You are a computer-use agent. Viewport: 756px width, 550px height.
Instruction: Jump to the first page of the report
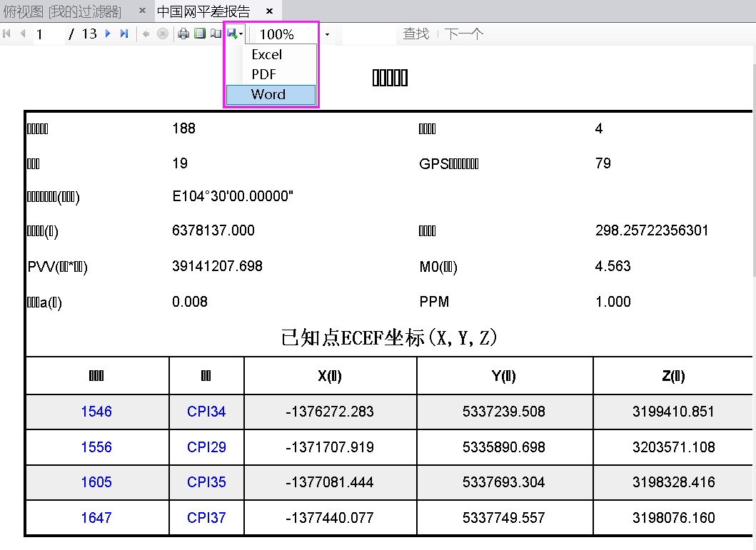(x=7, y=34)
